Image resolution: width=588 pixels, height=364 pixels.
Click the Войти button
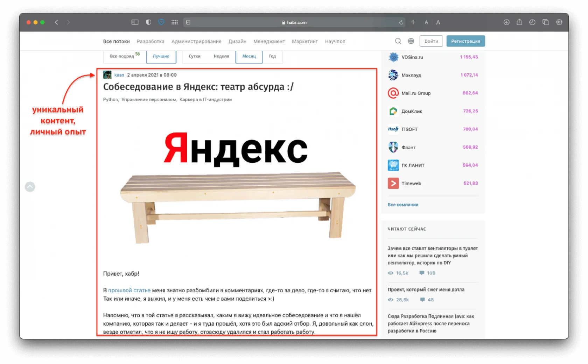431,41
